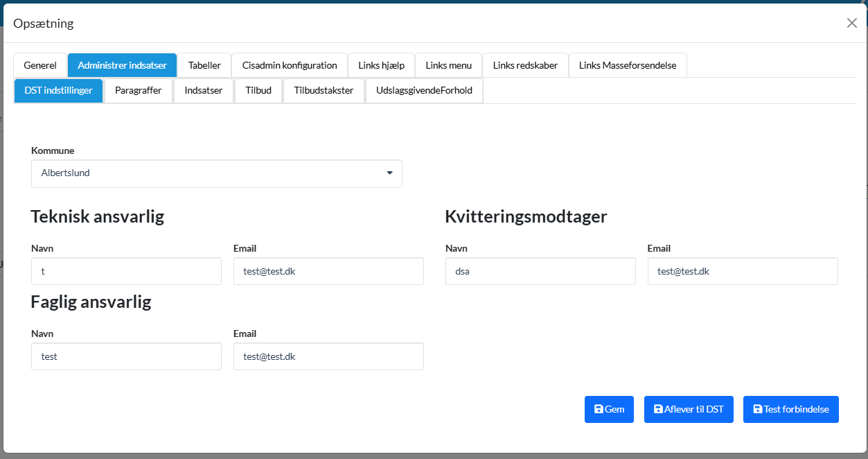Open Links Masseforsendelse tab

[x=628, y=65]
